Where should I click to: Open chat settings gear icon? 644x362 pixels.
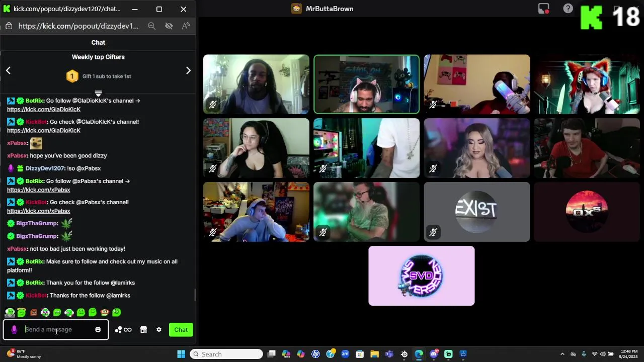(159, 330)
